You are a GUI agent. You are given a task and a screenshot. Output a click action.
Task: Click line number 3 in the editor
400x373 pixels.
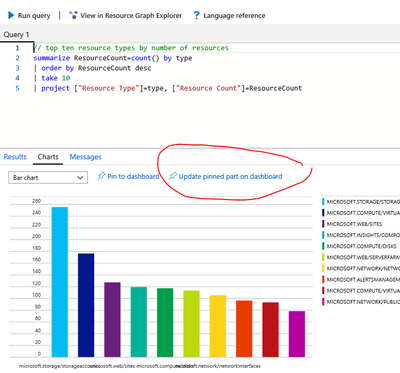pos(17,68)
